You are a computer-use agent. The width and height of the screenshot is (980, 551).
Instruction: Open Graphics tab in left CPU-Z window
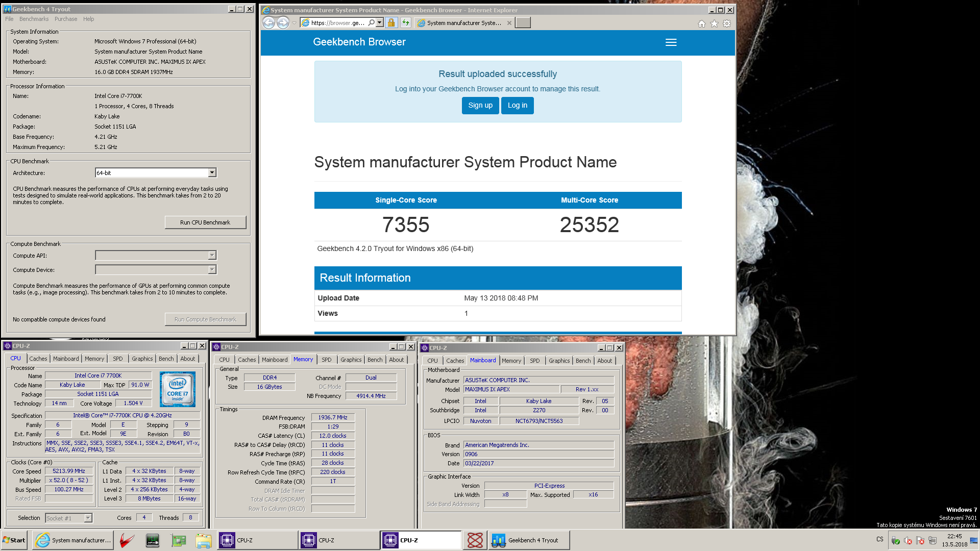pyautogui.click(x=142, y=359)
